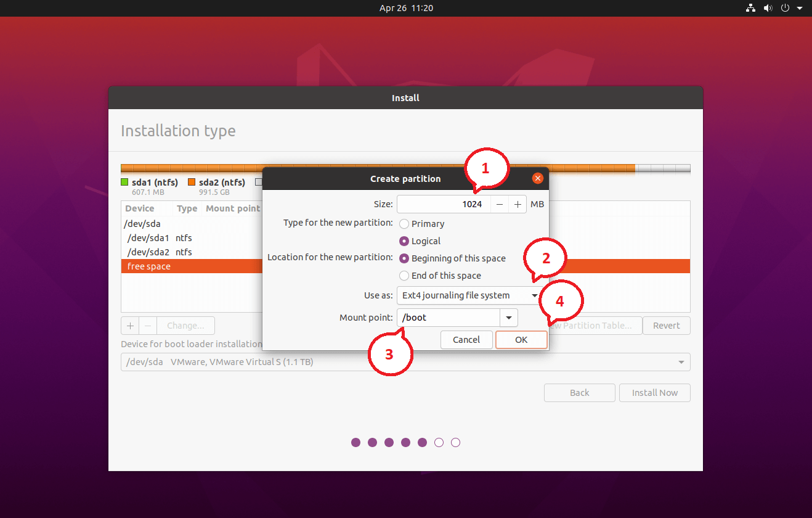The width and height of the screenshot is (812, 518).
Task: Click the orange sda2 legend swatch
Action: click(x=192, y=182)
